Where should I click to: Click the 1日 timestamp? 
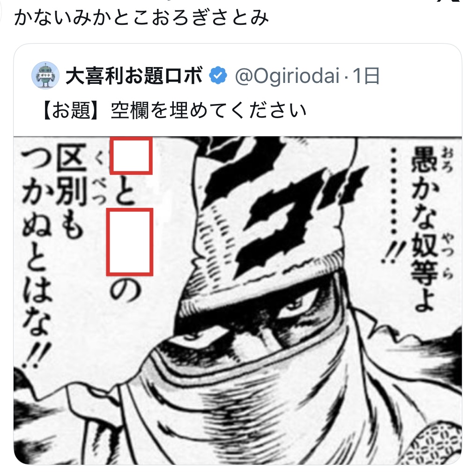click(x=366, y=76)
